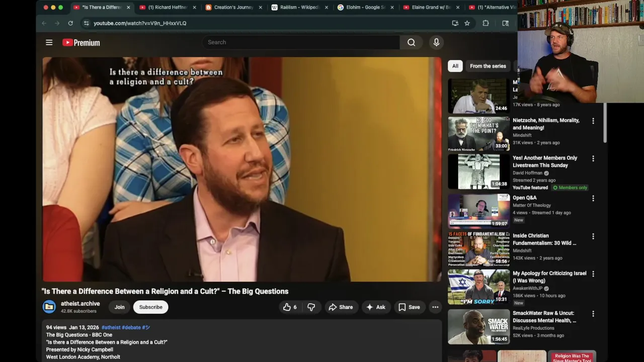Open the atheist.archive channel avatar
644x362 pixels.
click(x=49, y=307)
